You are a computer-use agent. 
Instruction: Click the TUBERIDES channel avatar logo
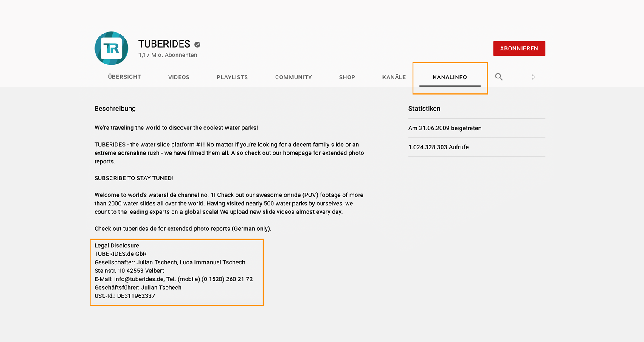[111, 48]
